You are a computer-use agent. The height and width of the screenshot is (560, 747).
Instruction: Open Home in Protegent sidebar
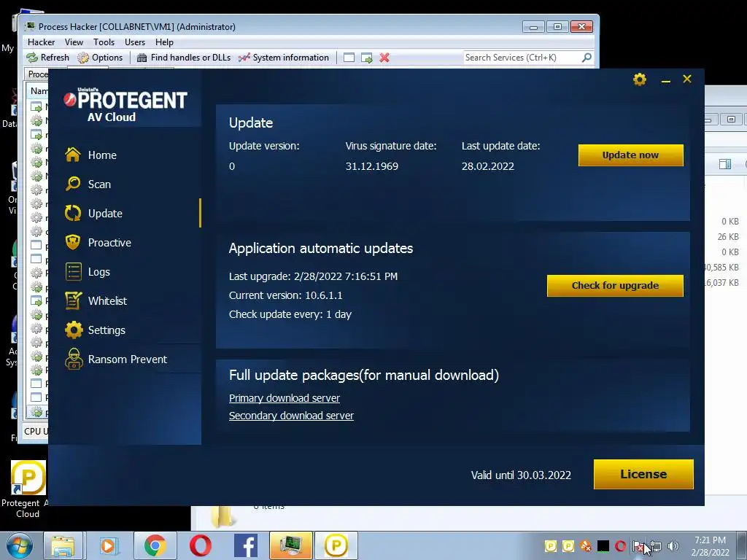point(90,155)
